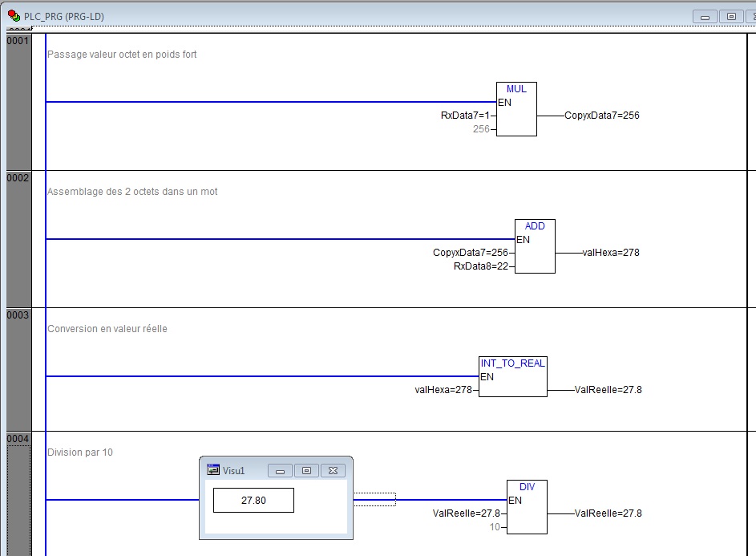Select network number 0001

coord(18,40)
